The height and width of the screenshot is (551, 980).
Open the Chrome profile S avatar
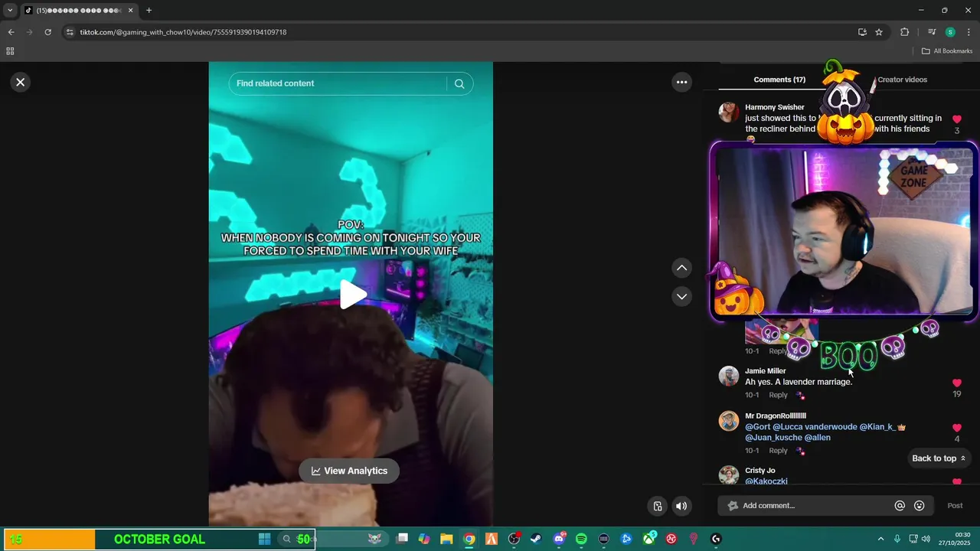950,32
